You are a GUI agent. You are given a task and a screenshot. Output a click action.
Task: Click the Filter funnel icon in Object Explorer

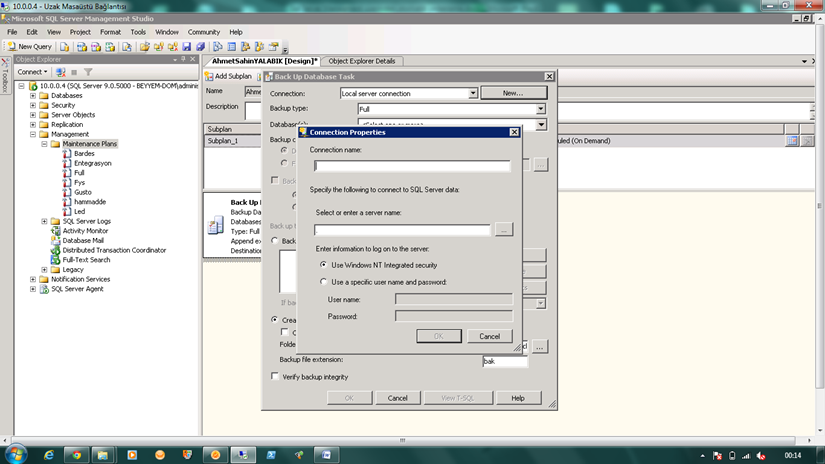88,72
